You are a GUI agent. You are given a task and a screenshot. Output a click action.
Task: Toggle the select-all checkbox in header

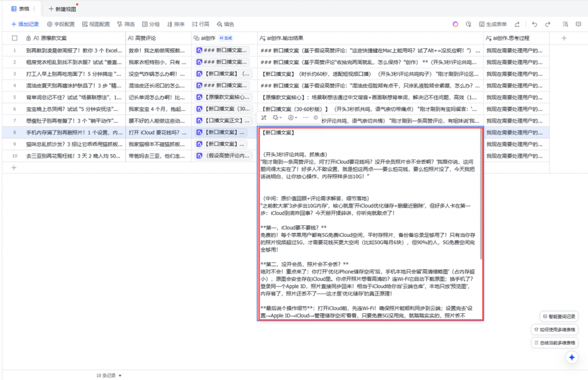14,38
